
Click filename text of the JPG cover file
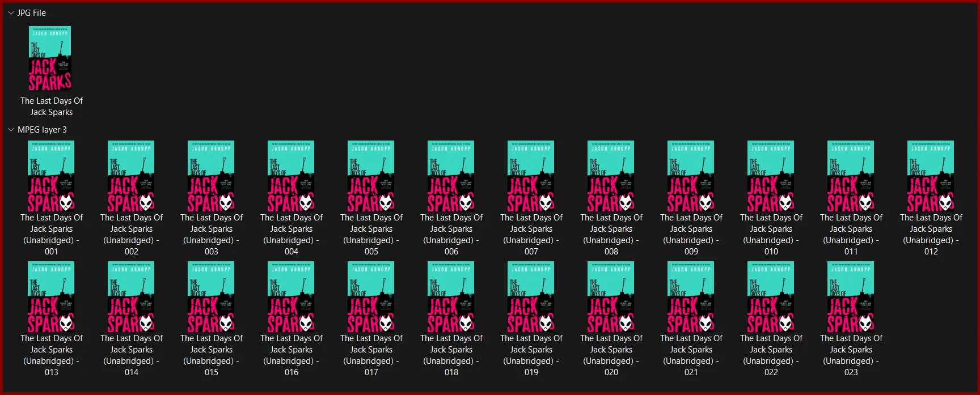coord(52,107)
